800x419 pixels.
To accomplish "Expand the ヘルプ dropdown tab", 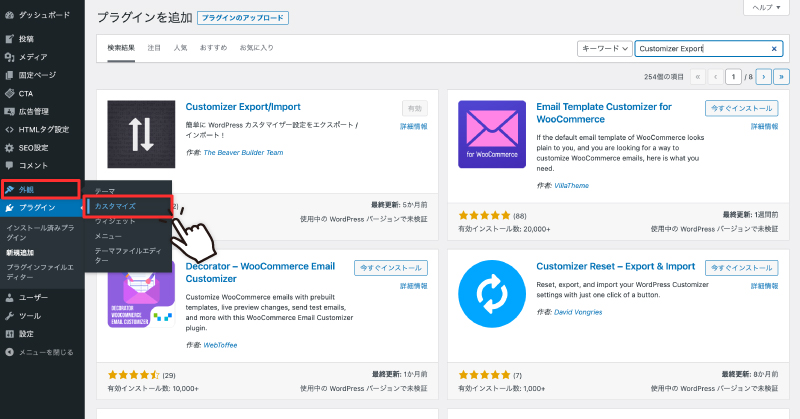I will click(x=767, y=7).
